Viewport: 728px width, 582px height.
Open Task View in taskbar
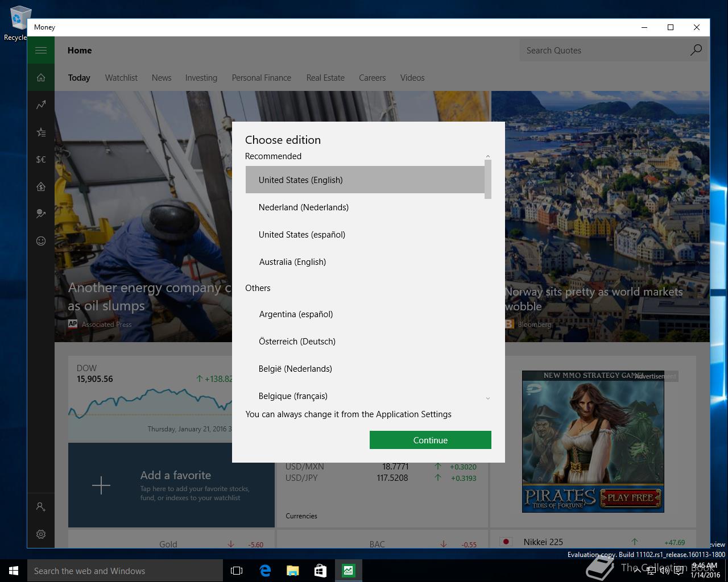(237, 571)
